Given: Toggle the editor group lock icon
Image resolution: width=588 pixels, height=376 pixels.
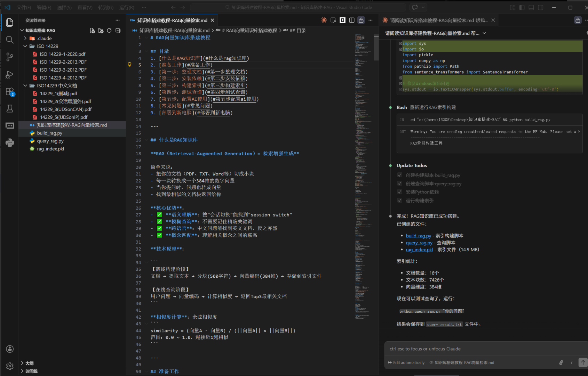Looking at the screenshot, I should point(361,20).
